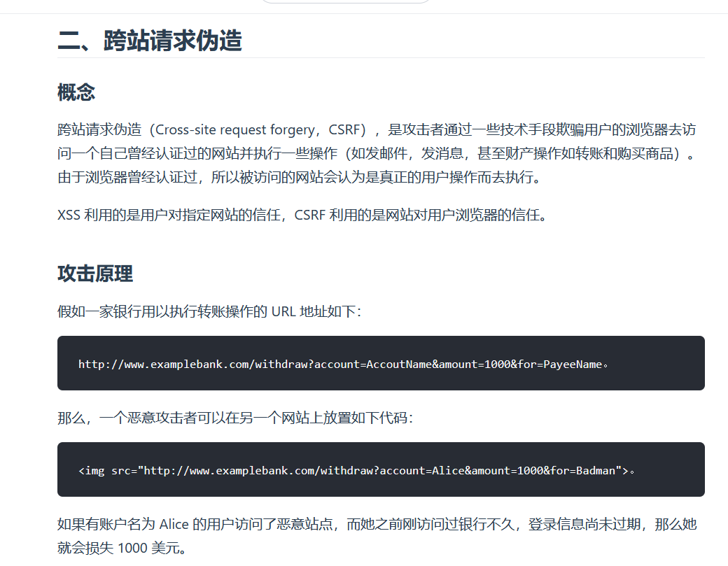The width and height of the screenshot is (728, 566).
Task: Select the img tag attack code block
Action: (380, 469)
